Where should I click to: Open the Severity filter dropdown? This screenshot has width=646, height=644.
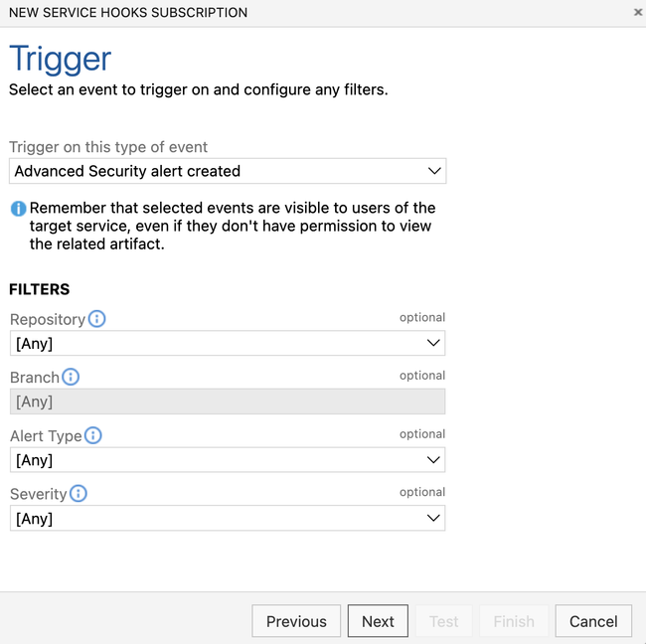tap(228, 519)
